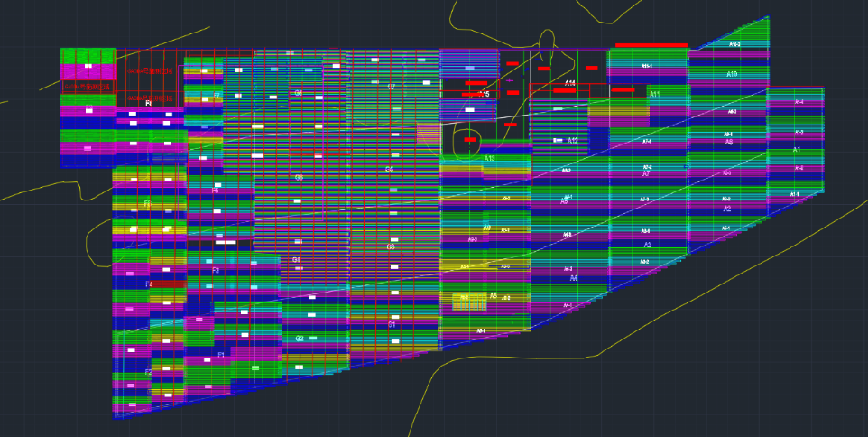Click the long red bar at top
This screenshot has width=868, height=437.
[651, 44]
